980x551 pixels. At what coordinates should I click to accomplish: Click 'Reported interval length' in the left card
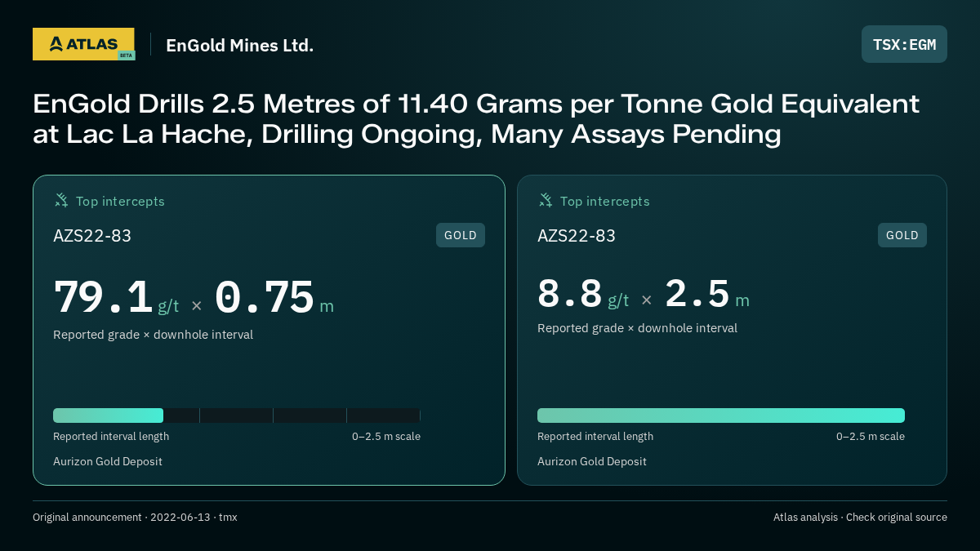(111, 437)
